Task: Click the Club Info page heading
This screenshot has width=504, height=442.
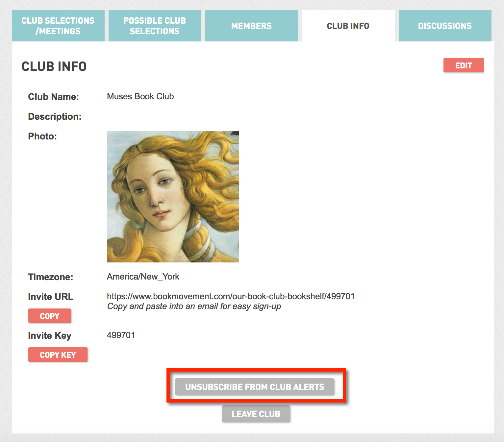Action: pos(54,66)
